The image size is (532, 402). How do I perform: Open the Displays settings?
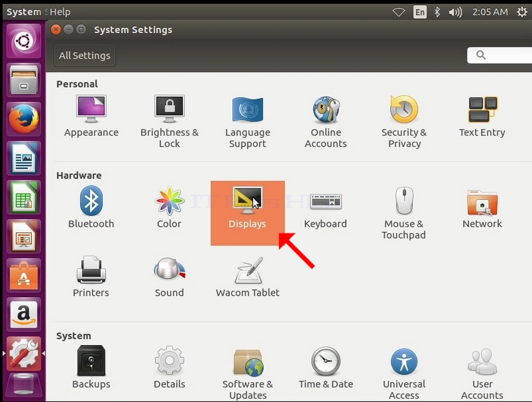click(248, 213)
